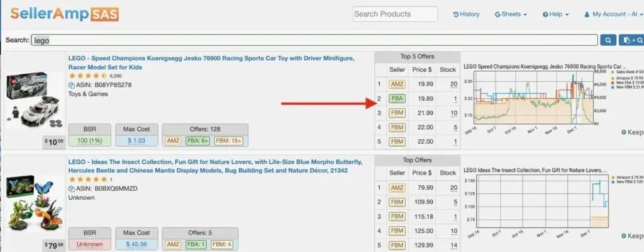Click the star rating of the Koenigsegg set
The height and width of the screenshot is (252, 644).
(88, 76)
